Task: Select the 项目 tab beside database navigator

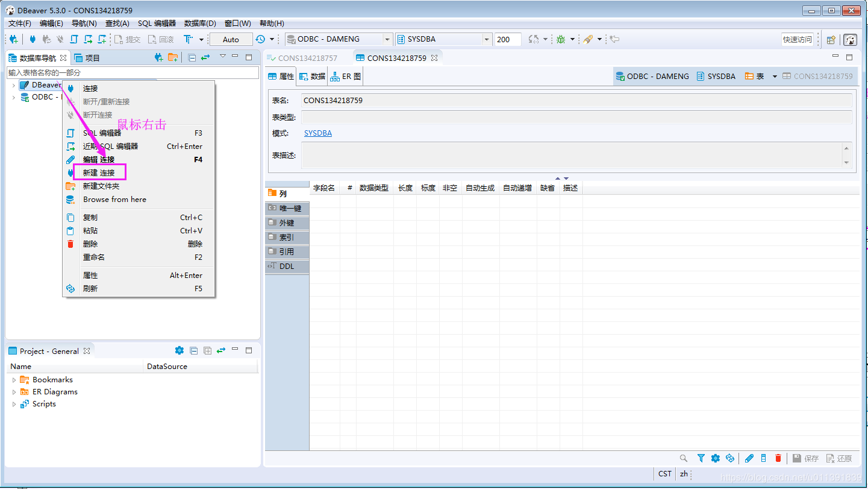Action: click(87, 58)
